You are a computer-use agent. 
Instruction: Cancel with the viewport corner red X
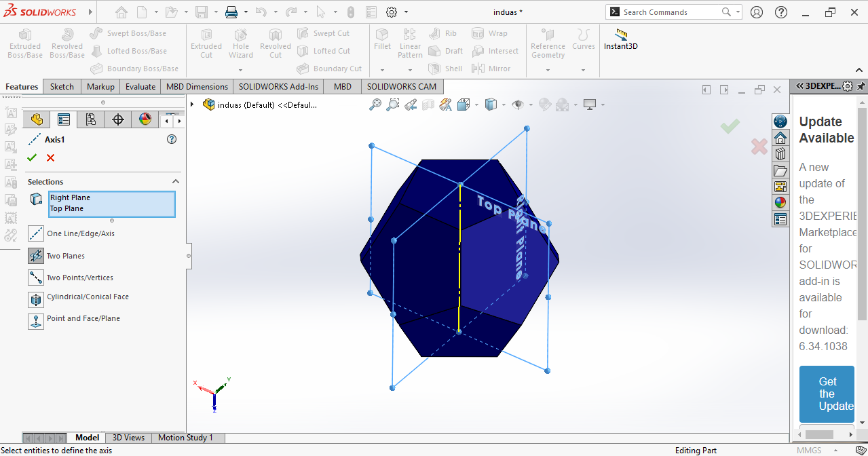pyautogui.click(x=759, y=146)
